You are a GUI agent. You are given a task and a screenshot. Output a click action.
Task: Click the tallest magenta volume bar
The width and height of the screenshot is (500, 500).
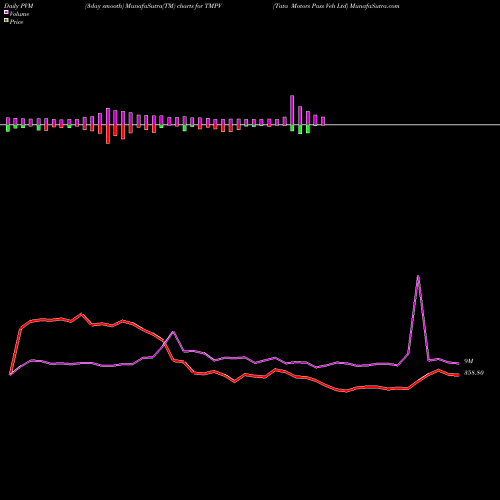(292, 110)
